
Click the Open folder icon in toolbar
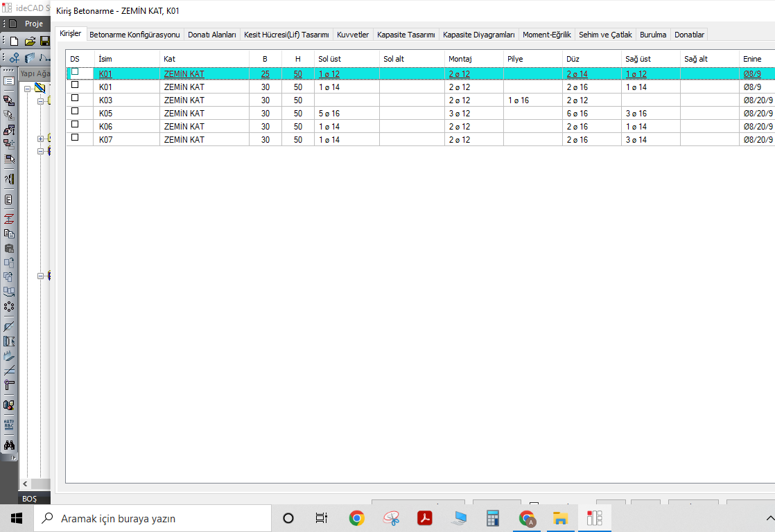pyautogui.click(x=30, y=42)
